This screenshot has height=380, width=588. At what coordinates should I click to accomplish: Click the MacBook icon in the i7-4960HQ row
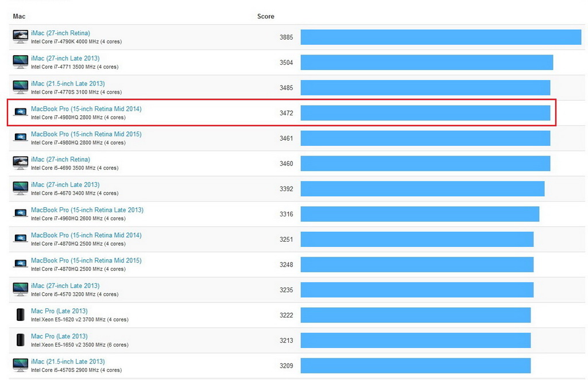[20, 213]
